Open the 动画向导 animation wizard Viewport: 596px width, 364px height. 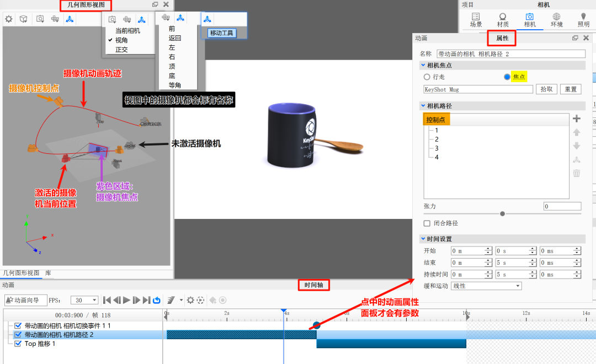pyautogui.click(x=25, y=300)
